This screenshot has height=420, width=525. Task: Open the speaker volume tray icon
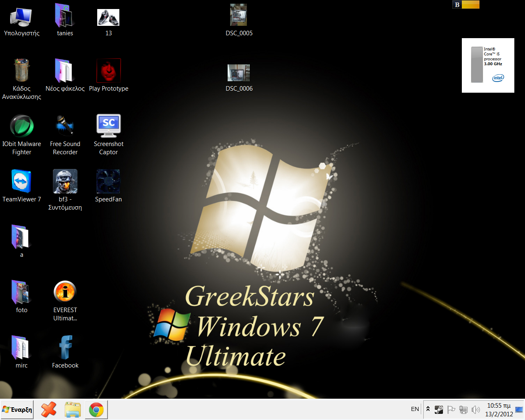tap(476, 409)
